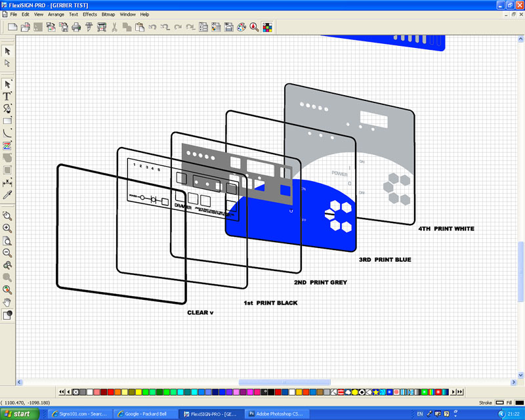The height and width of the screenshot is (420, 525).
Task: Click the Redo arrow icon
Action: (x=178, y=27)
